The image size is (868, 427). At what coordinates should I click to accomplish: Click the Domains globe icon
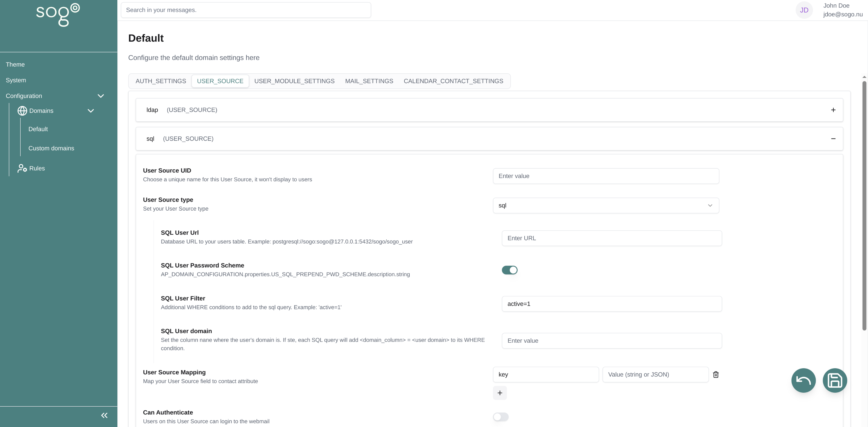tap(22, 111)
